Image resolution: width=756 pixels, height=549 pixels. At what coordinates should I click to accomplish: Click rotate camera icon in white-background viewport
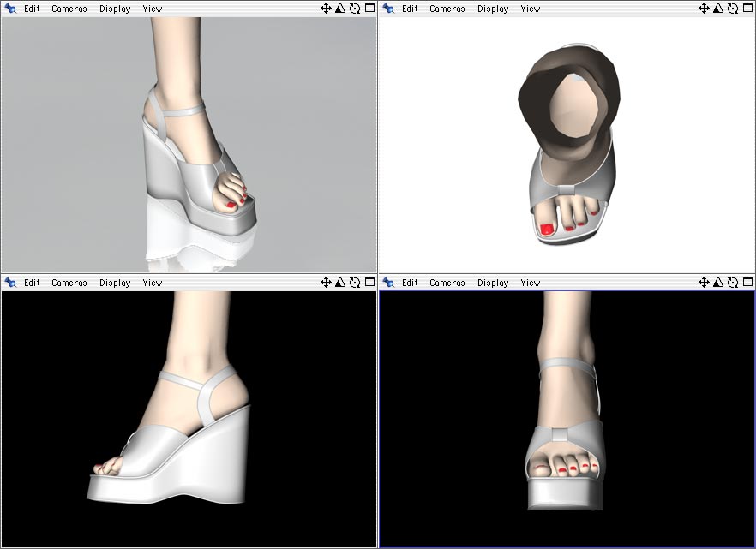tap(733, 9)
